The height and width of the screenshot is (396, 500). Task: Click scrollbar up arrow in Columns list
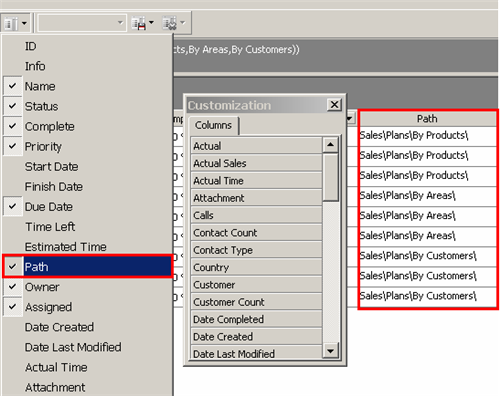click(x=330, y=145)
